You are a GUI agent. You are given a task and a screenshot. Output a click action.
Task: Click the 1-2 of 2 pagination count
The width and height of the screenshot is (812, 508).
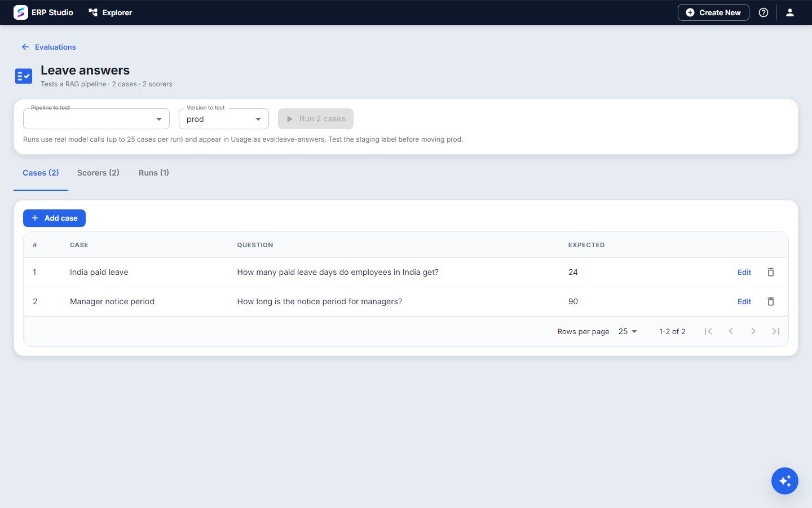tap(673, 331)
